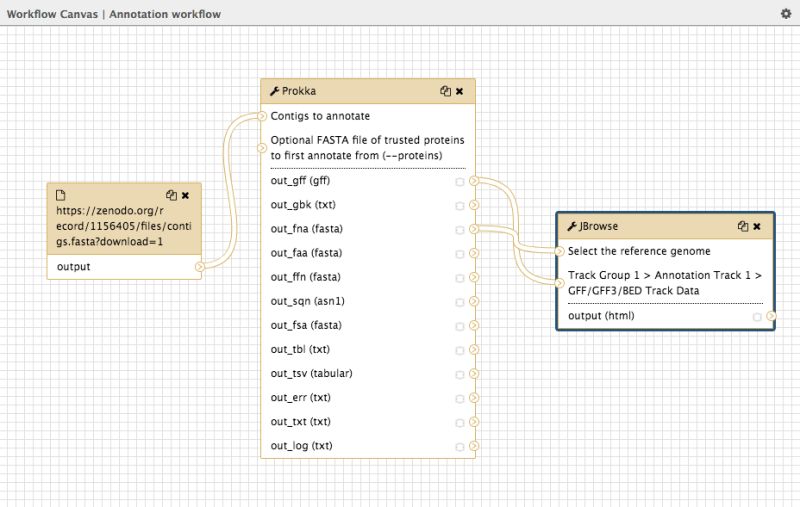The width and height of the screenshot is (800, 507).
Task: Click 'Select the reference genome' label
Action: [x=639, y=251]
